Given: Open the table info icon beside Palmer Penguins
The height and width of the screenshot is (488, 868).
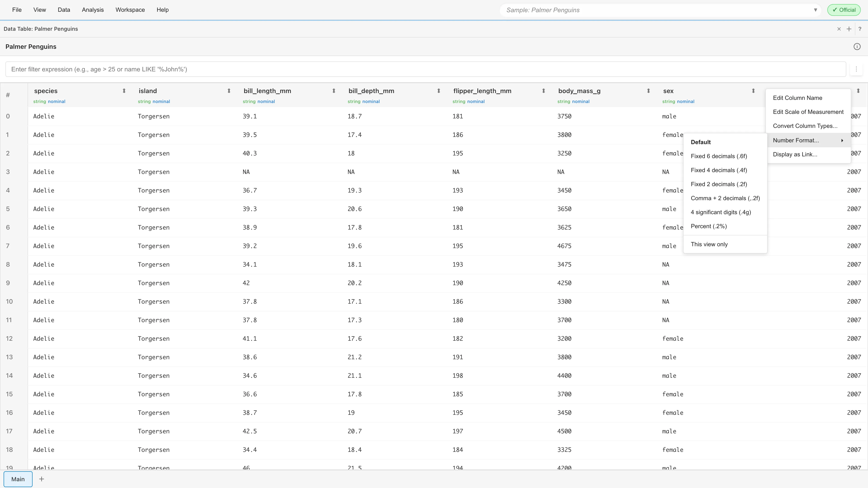Looking at the screenshot, I should pos(857,47).
